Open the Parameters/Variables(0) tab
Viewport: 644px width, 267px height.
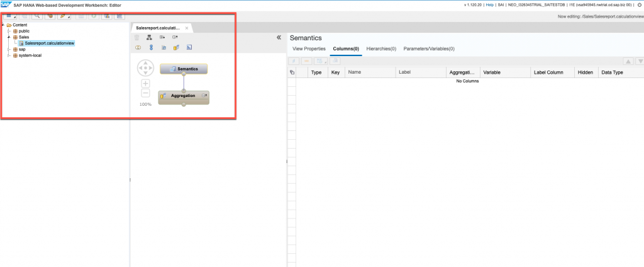(x=429, y=48)
